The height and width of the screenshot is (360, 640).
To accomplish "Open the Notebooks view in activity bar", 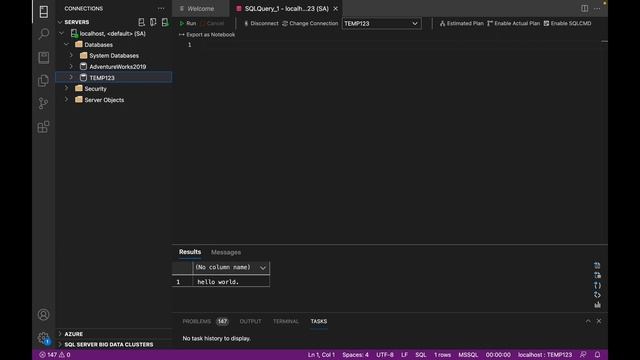I will pyautogui.click(x=44, y=57).
